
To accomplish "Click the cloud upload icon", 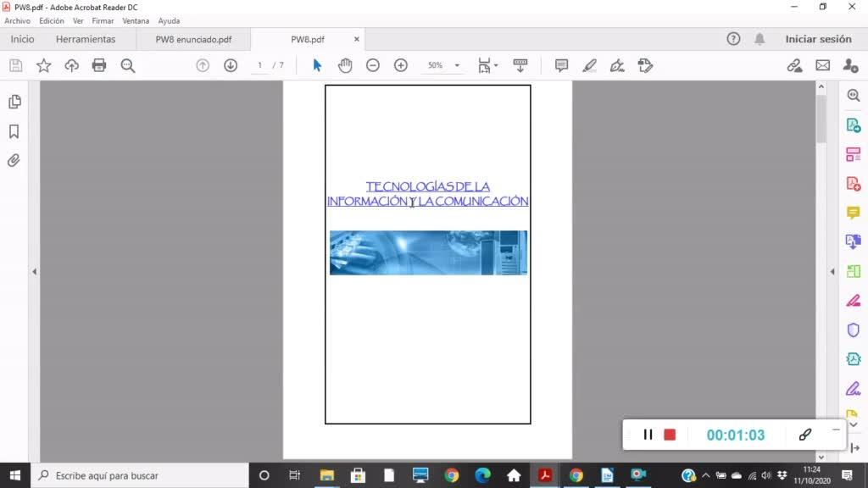I will pyautogui.click(x=71, y=65).
